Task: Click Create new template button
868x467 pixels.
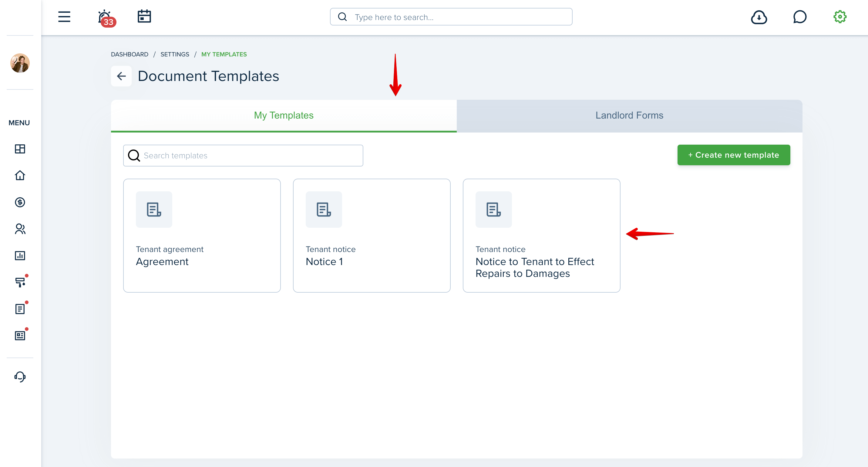Action: point(734,155)
